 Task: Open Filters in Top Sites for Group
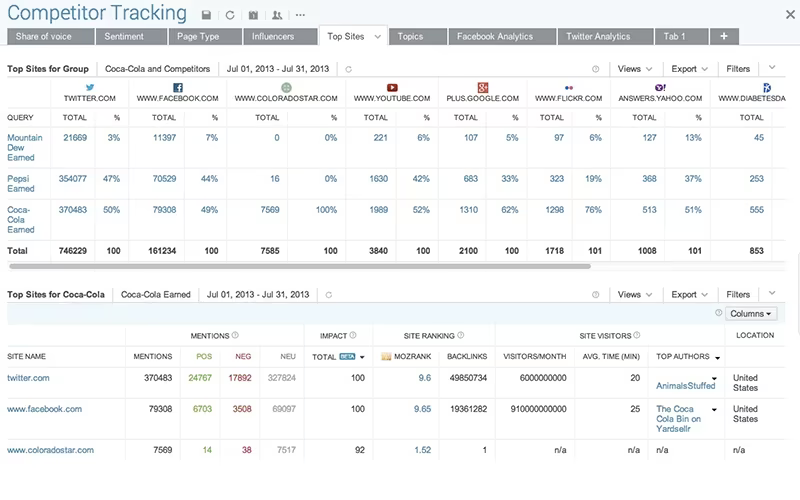click(x=738, y=69)
